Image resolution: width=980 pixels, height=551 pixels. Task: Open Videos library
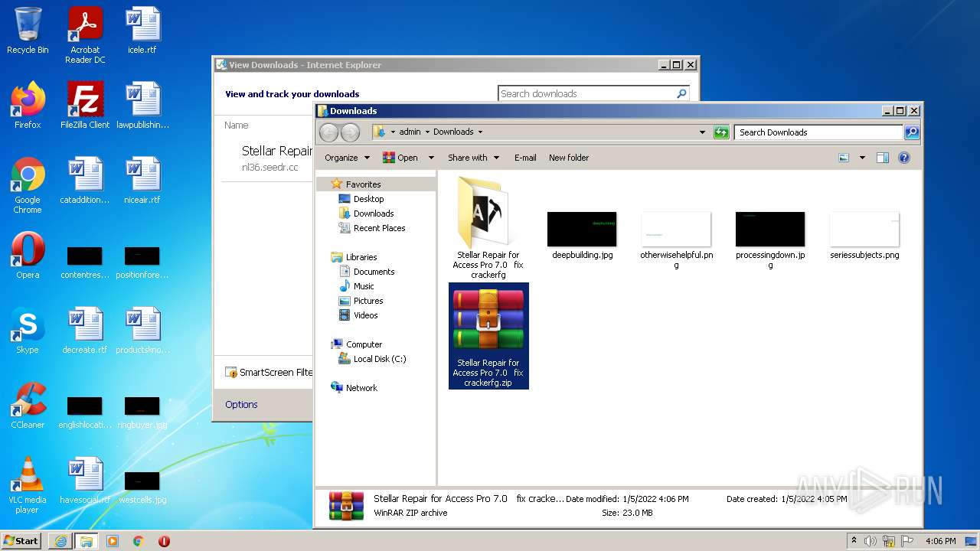(365, 315)
